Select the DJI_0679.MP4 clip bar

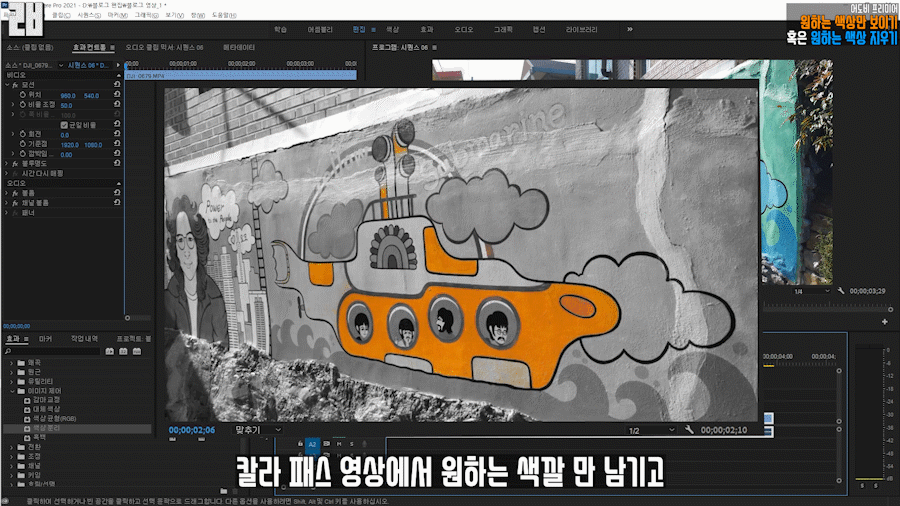[x=241, y=75]
